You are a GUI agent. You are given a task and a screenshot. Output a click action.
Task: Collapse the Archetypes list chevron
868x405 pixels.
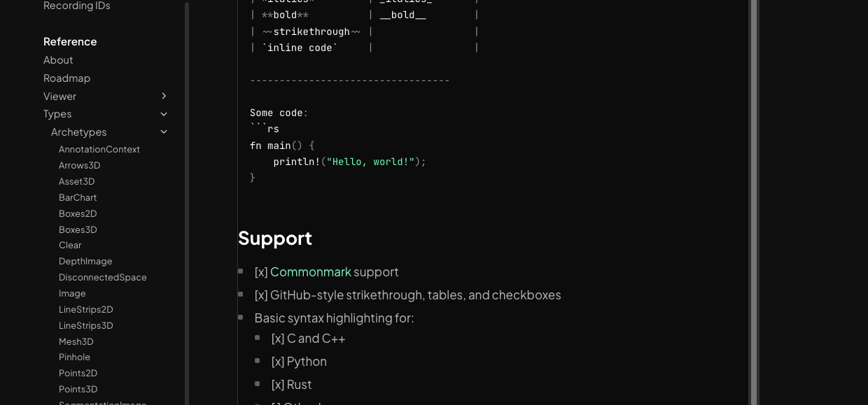(163, 132)
